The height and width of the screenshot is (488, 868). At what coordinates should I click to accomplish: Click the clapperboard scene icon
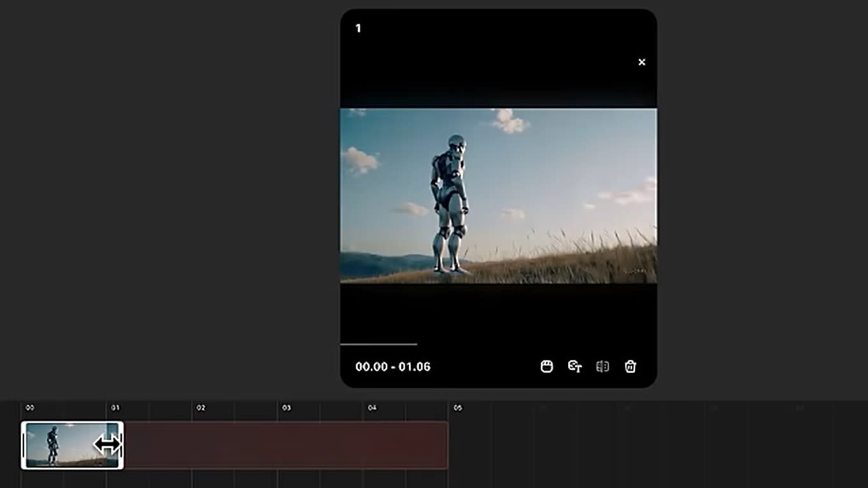coord(546,366)
